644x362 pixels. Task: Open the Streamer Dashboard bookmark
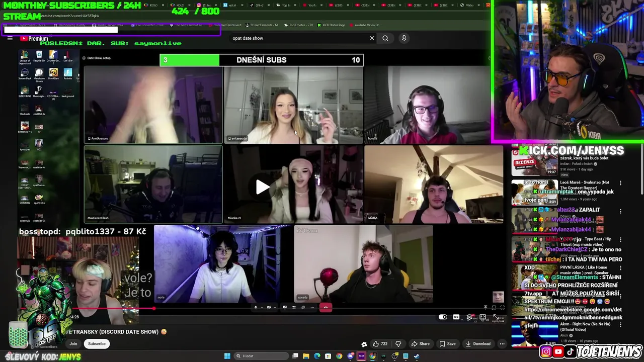[x=225, y=25]
